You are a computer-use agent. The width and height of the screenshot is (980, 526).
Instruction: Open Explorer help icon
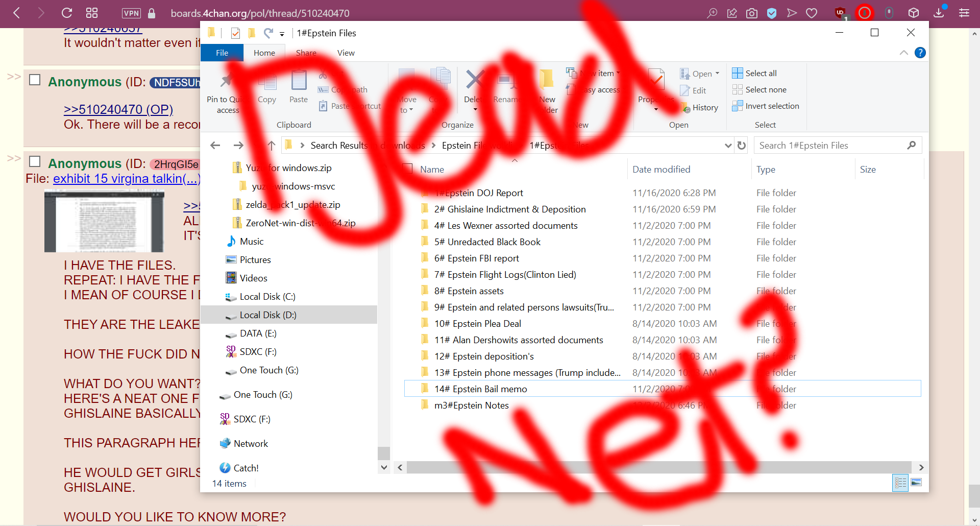(x=920, y=53)
